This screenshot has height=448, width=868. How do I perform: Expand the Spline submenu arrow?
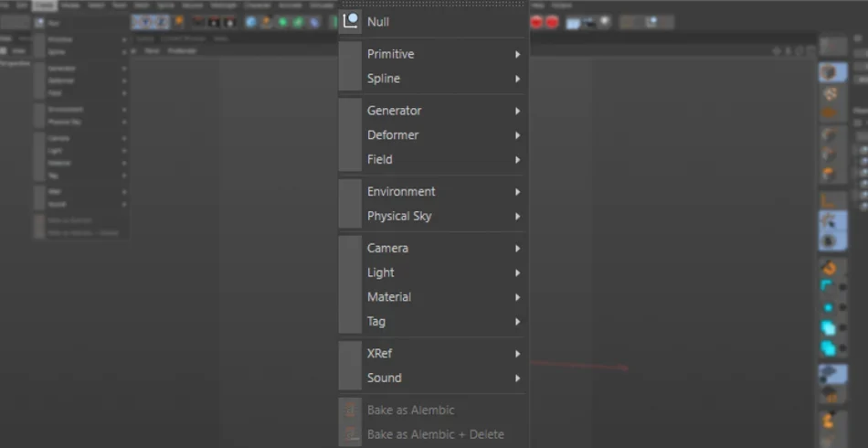point(517,79)
